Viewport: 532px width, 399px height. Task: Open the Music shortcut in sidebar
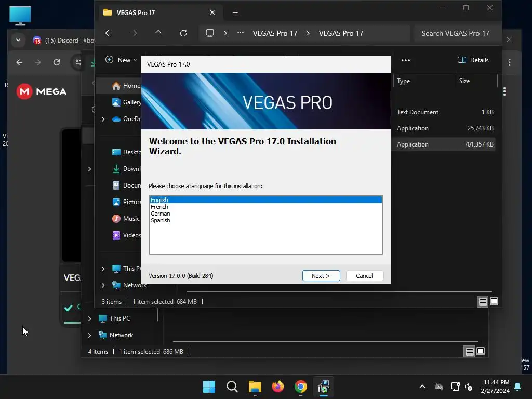tap(126, 219)
